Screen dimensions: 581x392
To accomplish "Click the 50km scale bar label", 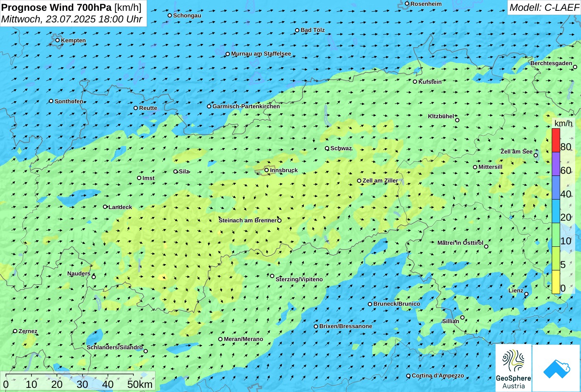I will pos(140,384).
